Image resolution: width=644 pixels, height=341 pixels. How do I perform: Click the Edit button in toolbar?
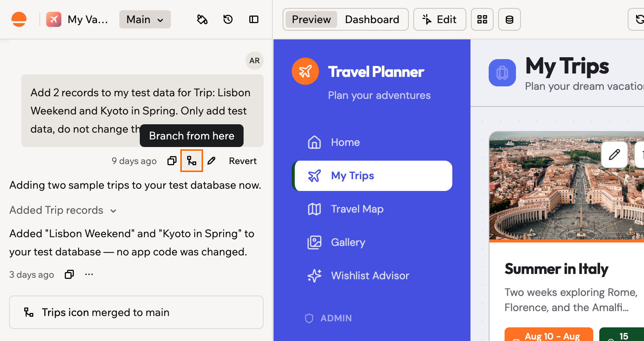pos(440,19)
